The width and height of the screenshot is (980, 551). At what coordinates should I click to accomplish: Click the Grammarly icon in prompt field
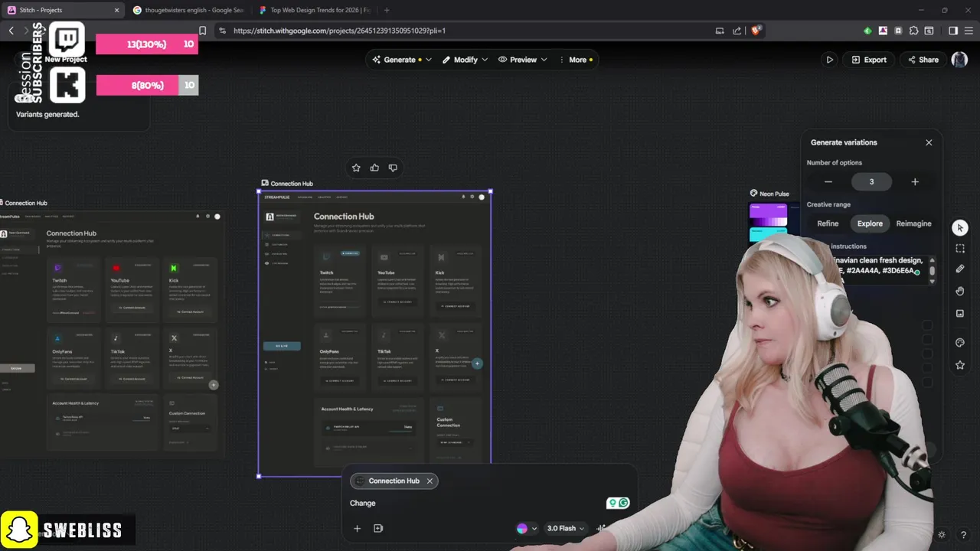(x=624, y=503)
